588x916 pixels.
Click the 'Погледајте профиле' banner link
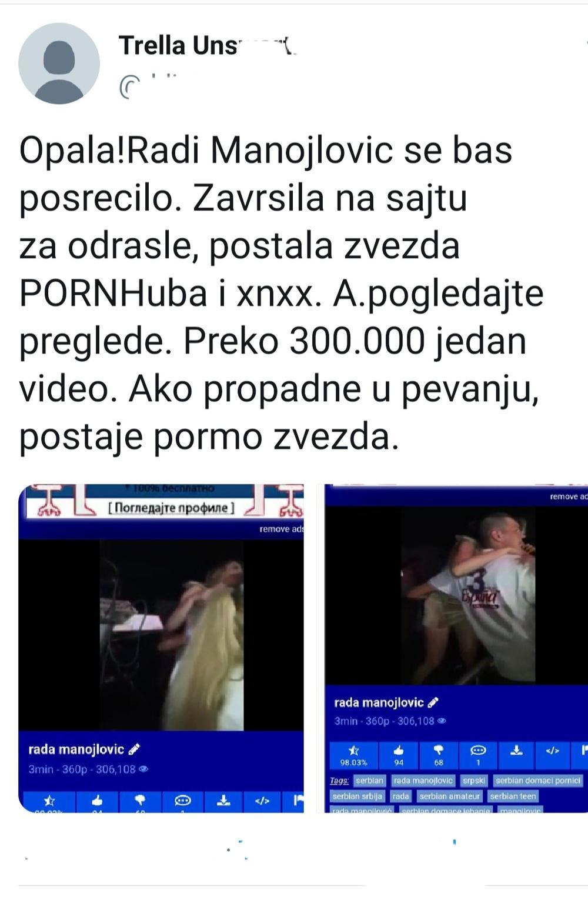171,508
